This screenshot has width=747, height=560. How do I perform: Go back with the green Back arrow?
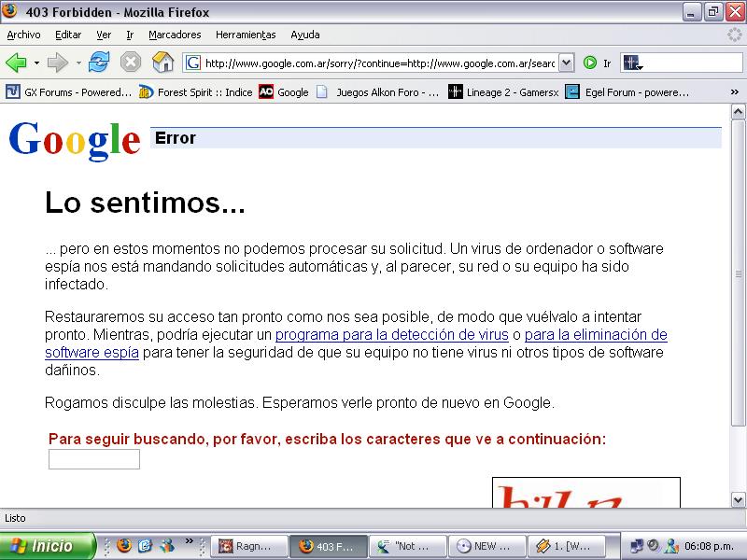[16, 63]
